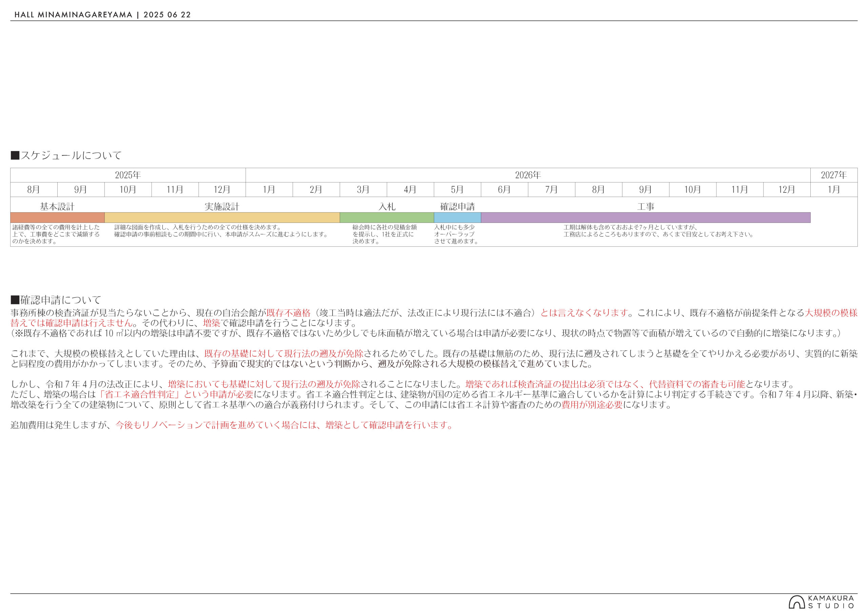
Task: Click the Kamakura Studio arch logo icon
Action: pos(796,602)
